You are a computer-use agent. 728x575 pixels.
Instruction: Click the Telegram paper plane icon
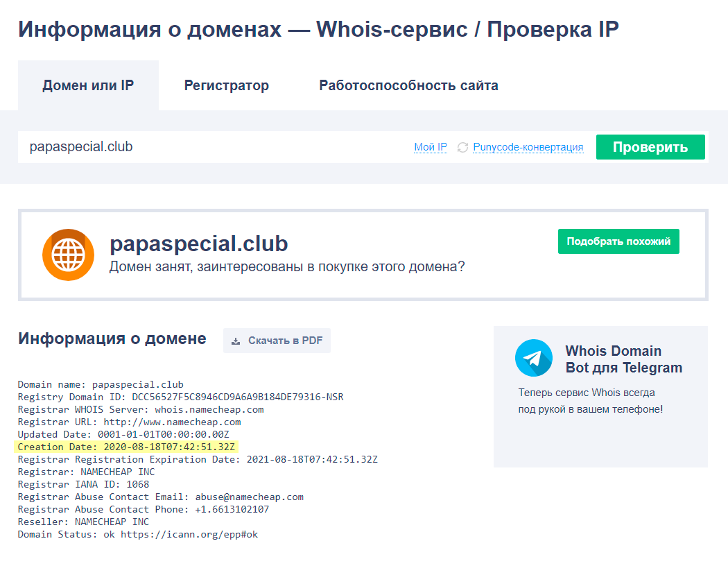533,358
